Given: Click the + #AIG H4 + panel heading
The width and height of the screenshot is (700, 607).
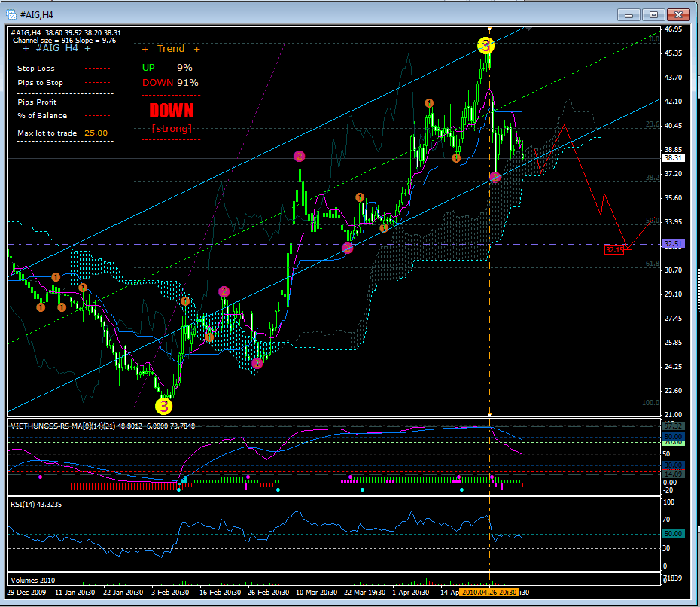Looking at the screenshot, I should [x=56, y=48].
